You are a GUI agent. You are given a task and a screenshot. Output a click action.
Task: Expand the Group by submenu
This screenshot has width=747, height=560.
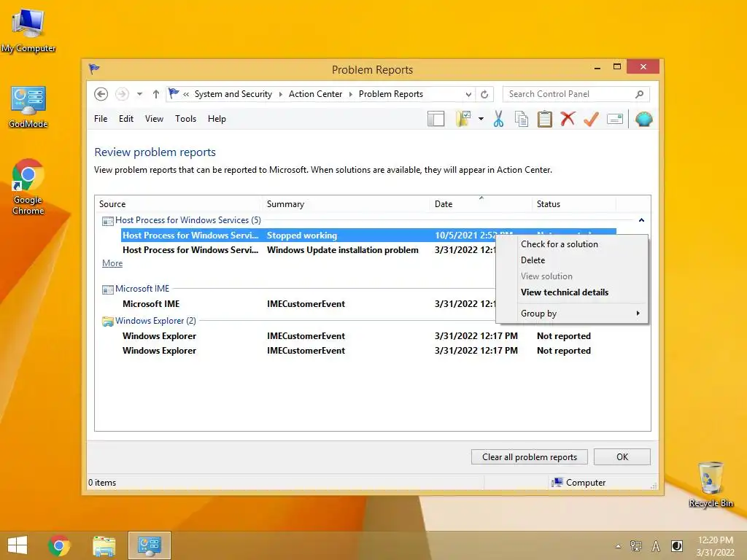click(572, 314)
